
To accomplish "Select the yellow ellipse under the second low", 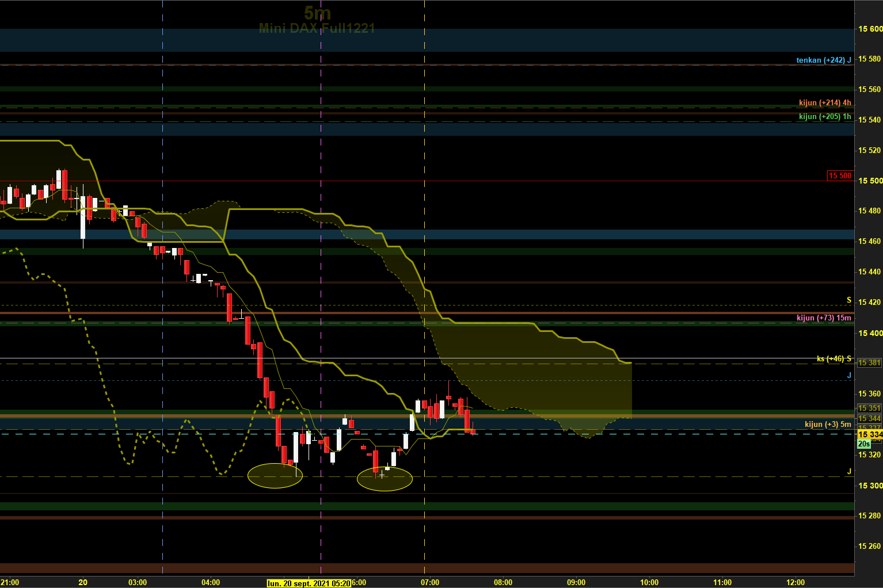I will 385,479.
